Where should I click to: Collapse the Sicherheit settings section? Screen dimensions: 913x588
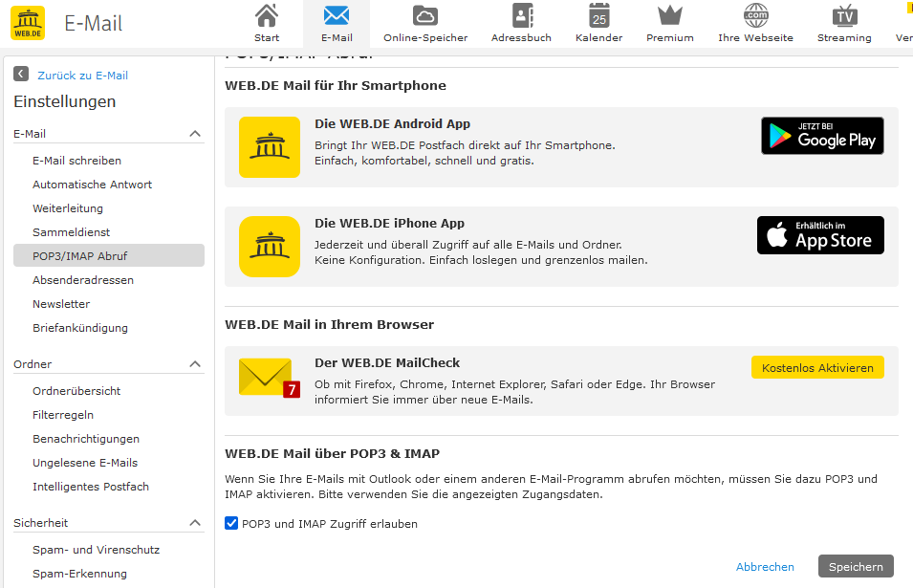(x=195, y=523)
